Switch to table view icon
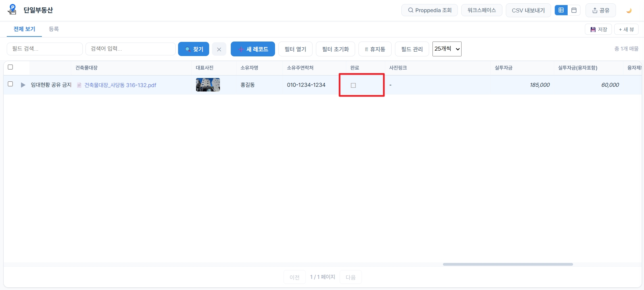Viewport: 644px width, 290px height. coord(561,10)
